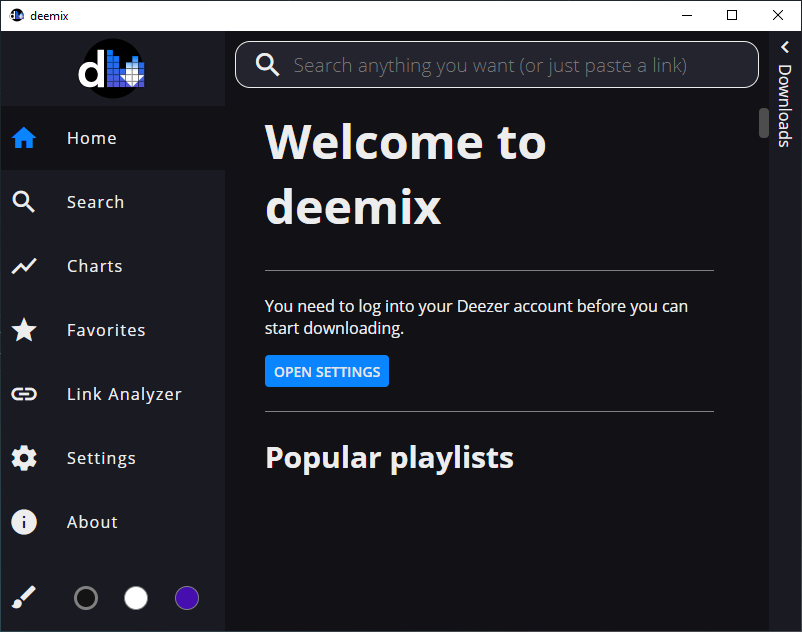Click the Search magnifier icon in sidebar
Viewport: 802px width, 632px height.
pos(24,203)
